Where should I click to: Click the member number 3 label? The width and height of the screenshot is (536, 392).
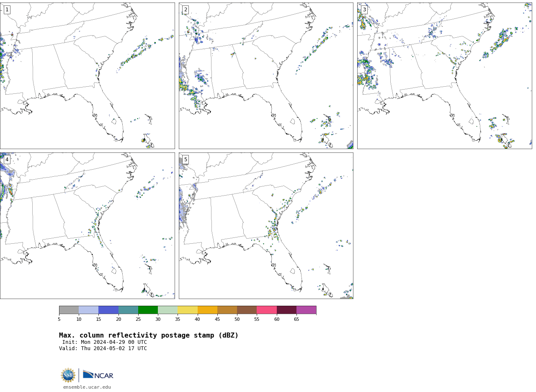point(364,10)
